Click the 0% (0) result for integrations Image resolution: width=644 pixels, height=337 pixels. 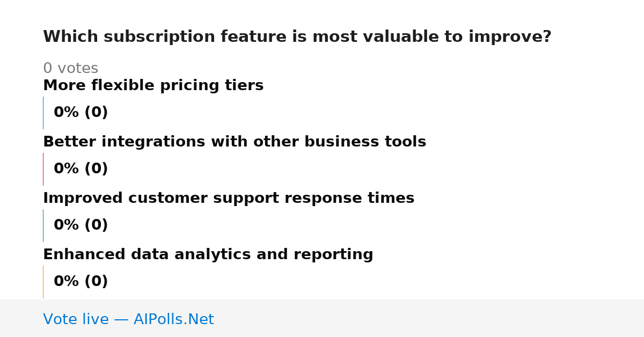[x=81, y=169]
